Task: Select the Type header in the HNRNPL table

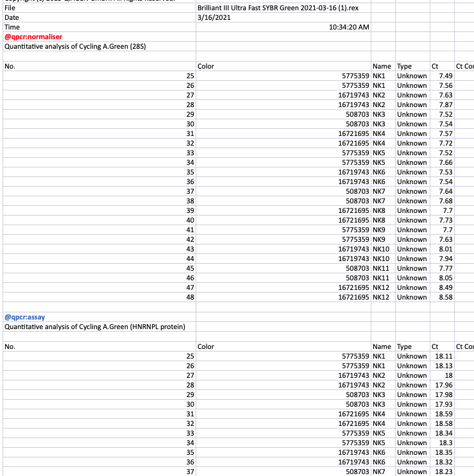Action: (412, 346)
